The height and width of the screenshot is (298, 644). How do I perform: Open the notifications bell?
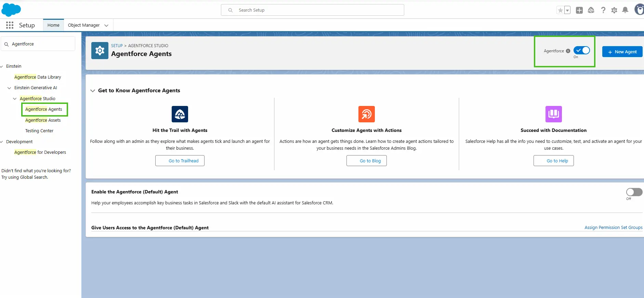(x=625, y=10)
